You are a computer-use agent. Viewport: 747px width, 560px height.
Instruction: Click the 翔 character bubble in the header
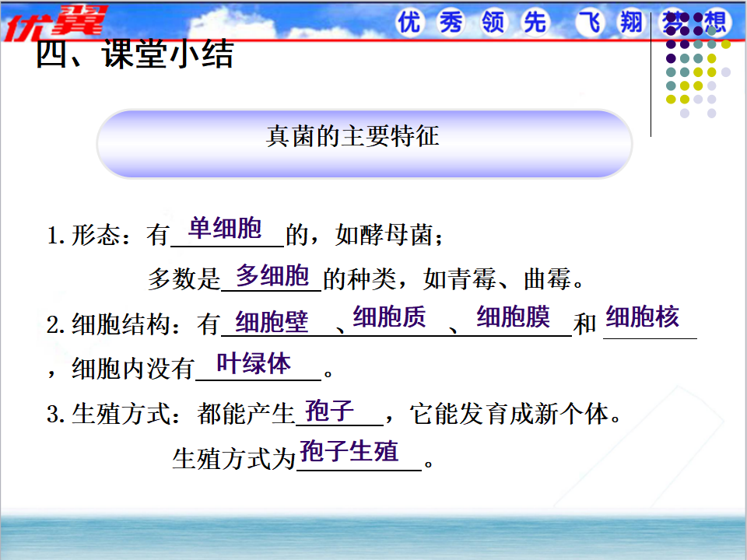pyautogui.click(x=631, y=23)
